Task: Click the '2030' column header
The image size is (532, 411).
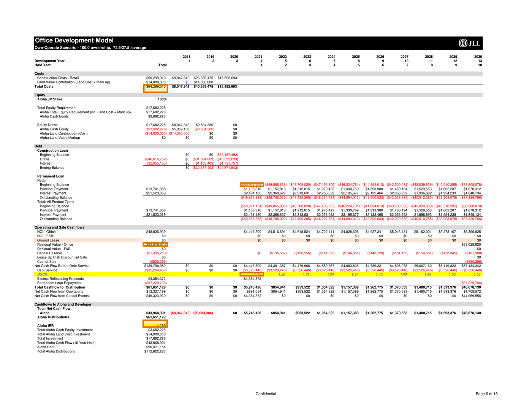Action: pos(478,57)
